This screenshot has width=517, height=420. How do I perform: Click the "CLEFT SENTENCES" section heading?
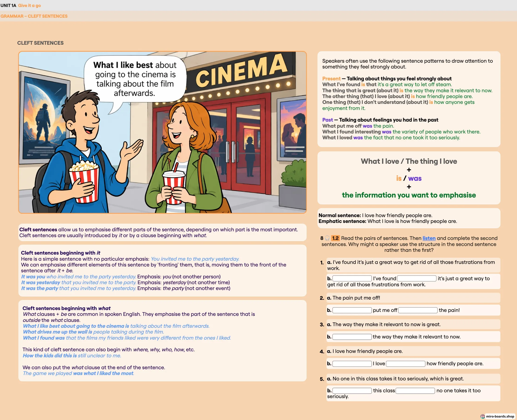click(40, 43)
